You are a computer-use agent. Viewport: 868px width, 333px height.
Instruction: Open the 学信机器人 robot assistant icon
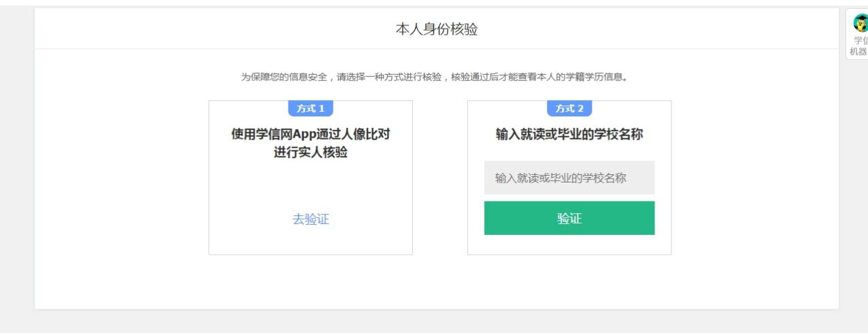tap(861, 22)
